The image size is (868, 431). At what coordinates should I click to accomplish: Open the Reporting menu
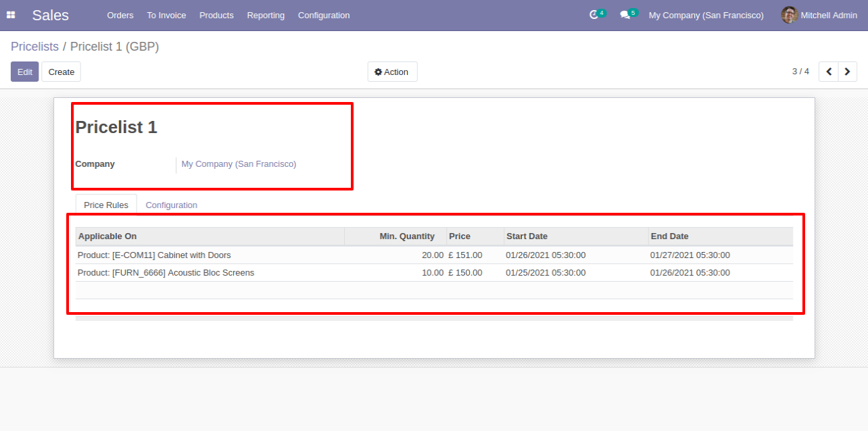pos(266,15)
